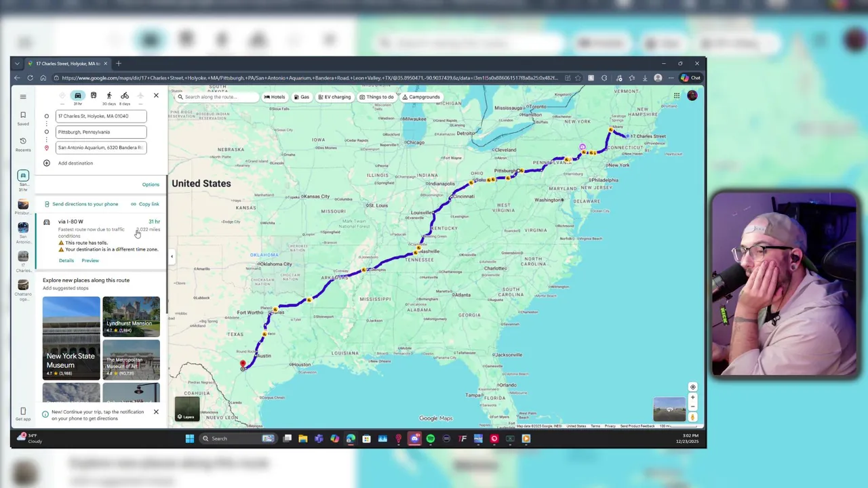Close the 17 Charles Street tab
Viewport: 868px width, 488px height.
(106, 64)
